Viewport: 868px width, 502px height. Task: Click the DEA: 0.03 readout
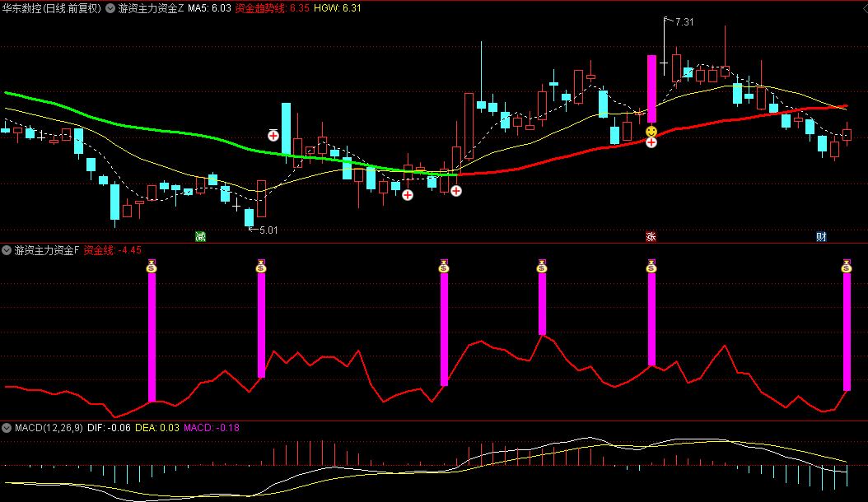pos(157,428)
